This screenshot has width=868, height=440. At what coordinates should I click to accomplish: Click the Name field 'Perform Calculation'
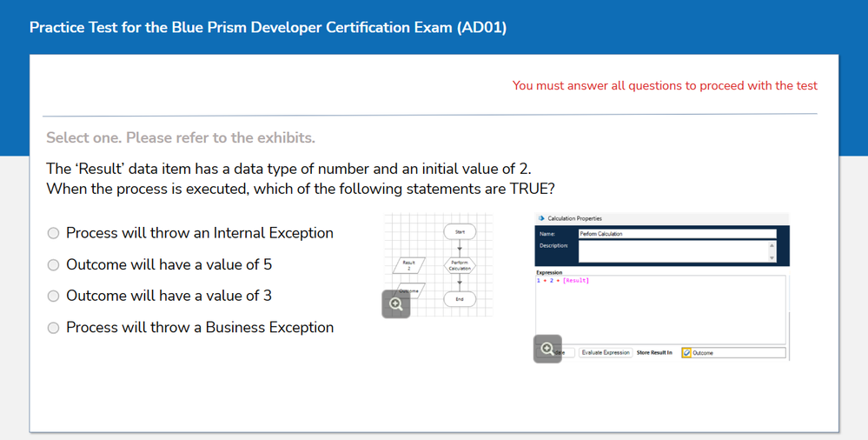click(676, 234)
